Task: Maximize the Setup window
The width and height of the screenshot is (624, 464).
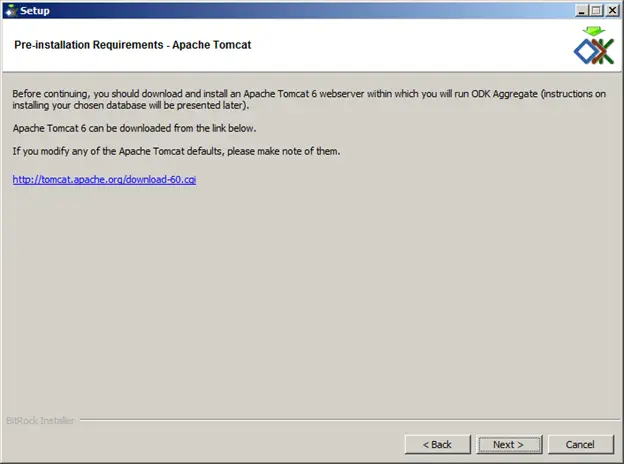Action: [x=596, y=10]
